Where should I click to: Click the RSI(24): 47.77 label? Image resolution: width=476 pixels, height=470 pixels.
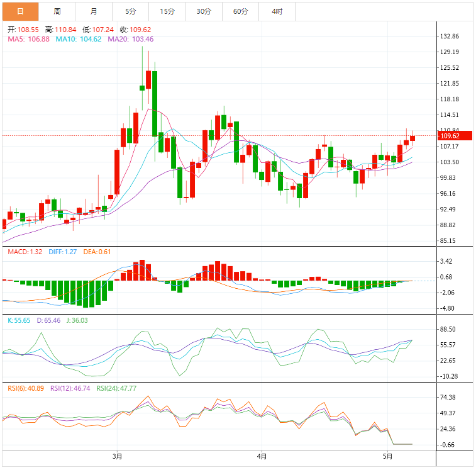click(x=116, y=389)
